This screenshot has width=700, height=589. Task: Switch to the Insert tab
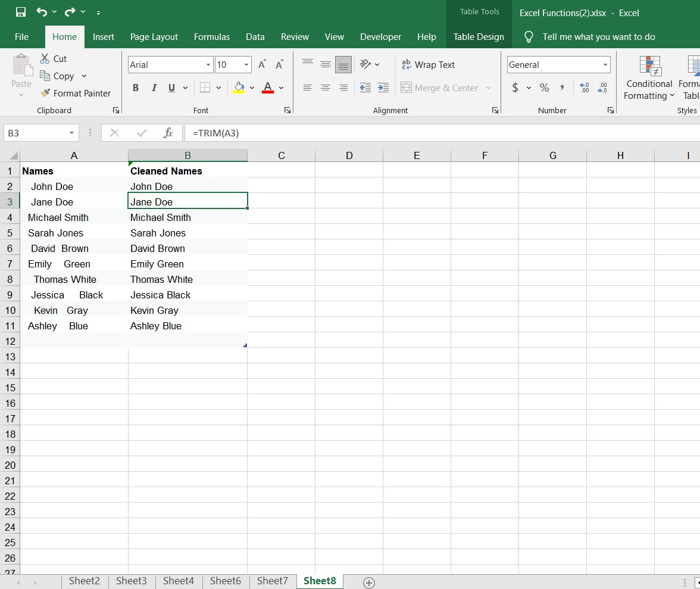(x=104, y=36)
